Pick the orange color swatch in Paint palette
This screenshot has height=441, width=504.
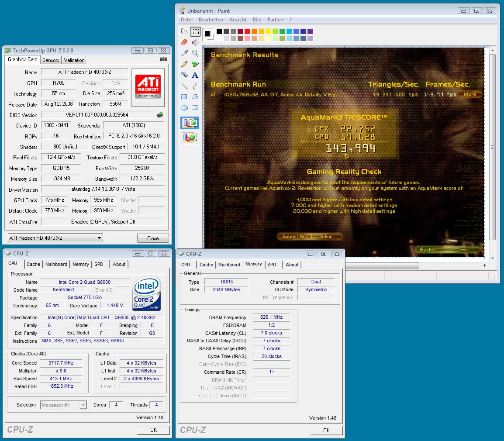coord(254,31)
